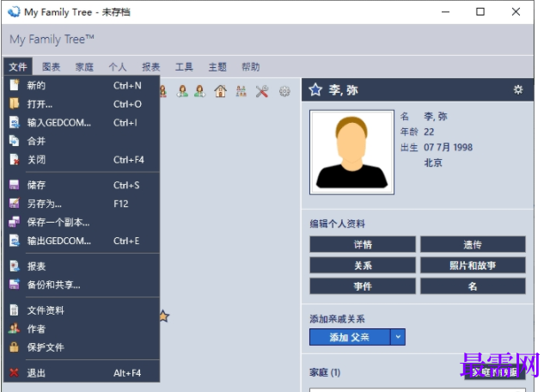Go to previous person toolbar icon
This screenshot has width=556, height=392.
183,91
